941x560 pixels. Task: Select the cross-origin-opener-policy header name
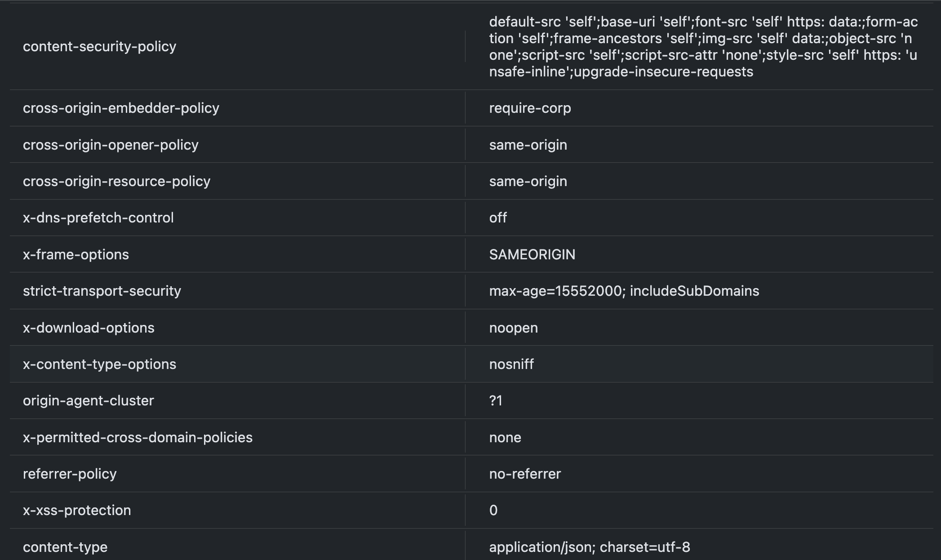[111, 145]
